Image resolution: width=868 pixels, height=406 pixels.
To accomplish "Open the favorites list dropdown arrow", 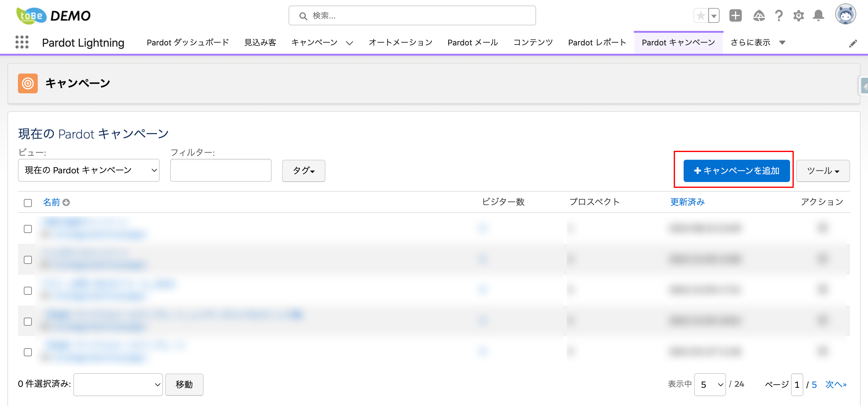I will point(714,15).
